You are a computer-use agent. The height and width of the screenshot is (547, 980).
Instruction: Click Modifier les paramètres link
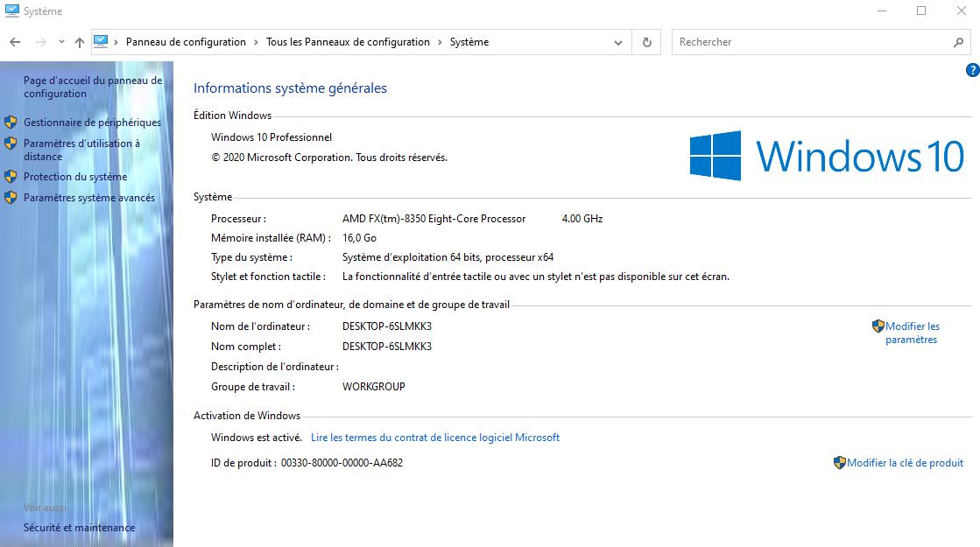tap(913, 333)
